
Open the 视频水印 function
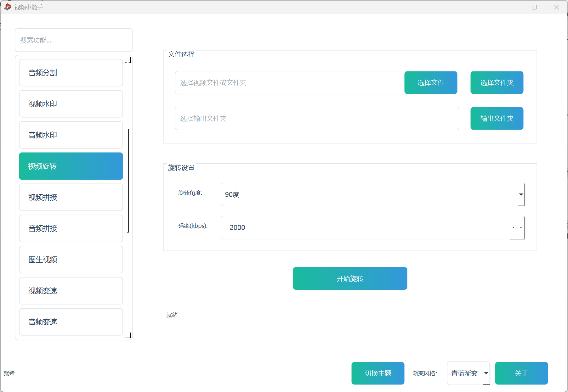(x=71, y=104)
